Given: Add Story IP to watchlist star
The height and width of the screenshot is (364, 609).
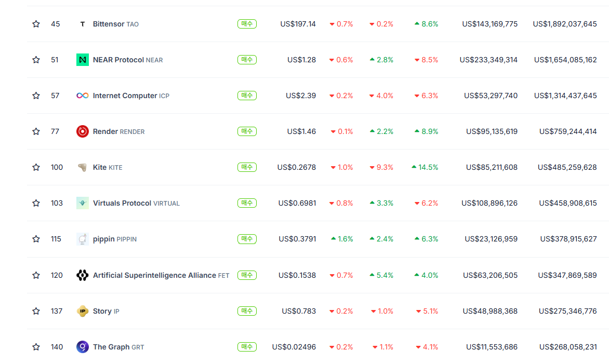Looking at the screenshot, I should pyautogui.click(x=36, y=311).
